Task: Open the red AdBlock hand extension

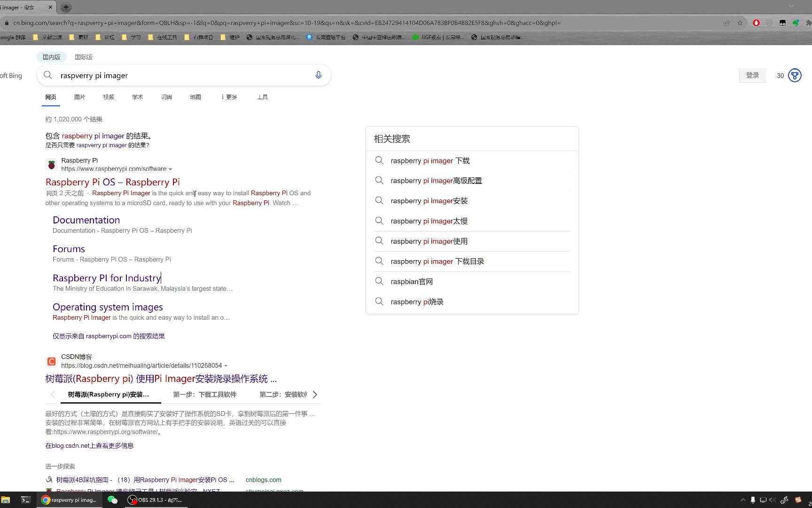Action: pos(756,23)
